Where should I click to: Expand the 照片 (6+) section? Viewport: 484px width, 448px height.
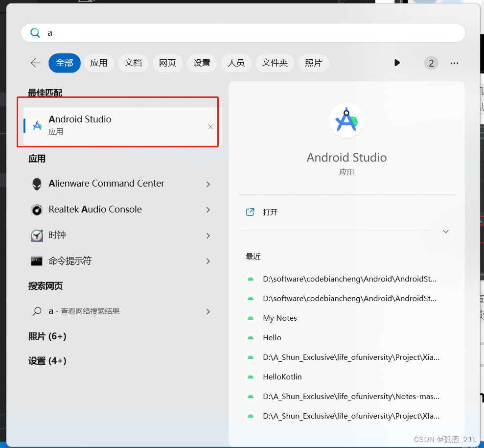click(x=47, y=336)
